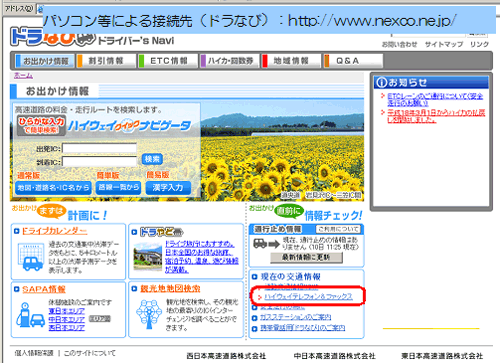The width and height of the screenshot is (500, 363).
Task: Click the 東日本エリア link
Action: [67, 311]
